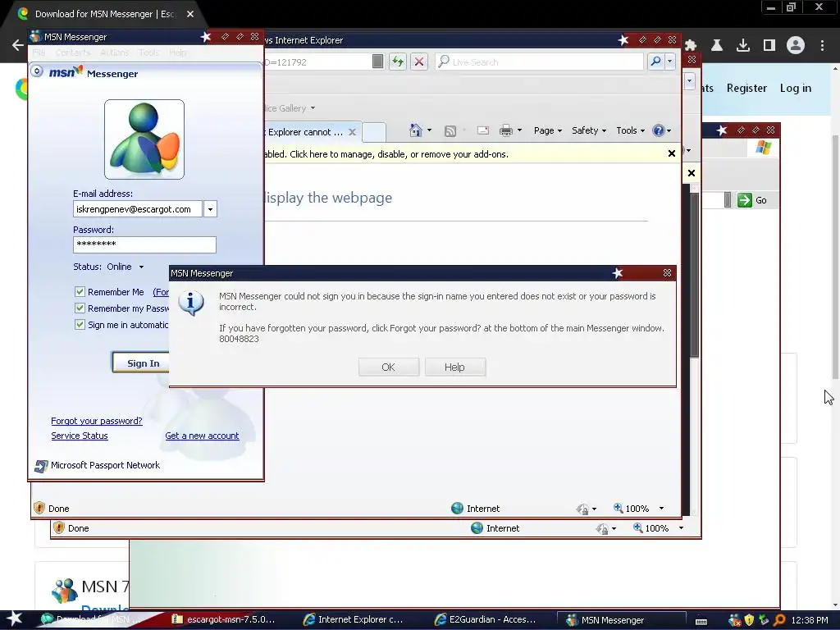Open the browser three-dot menu
This screenshot has height=630, width=840.
(x=822, y=46)
